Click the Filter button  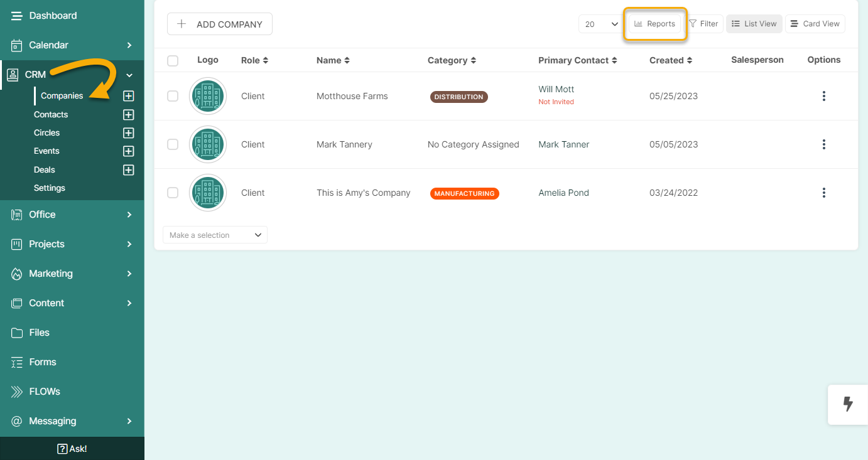(x=703, y=24)
